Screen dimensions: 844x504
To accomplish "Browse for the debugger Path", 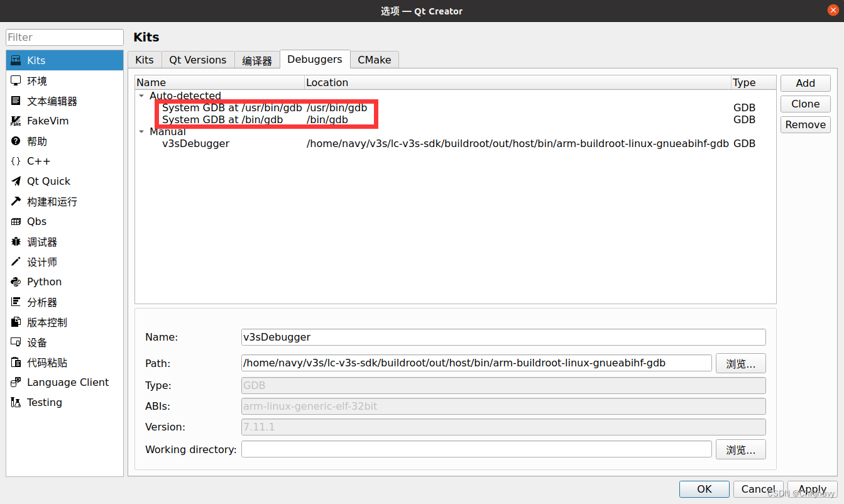I will tap(741, 363).
